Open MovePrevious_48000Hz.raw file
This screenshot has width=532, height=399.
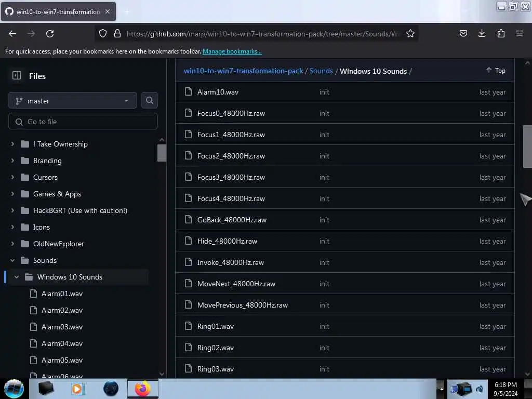[242, 305]
